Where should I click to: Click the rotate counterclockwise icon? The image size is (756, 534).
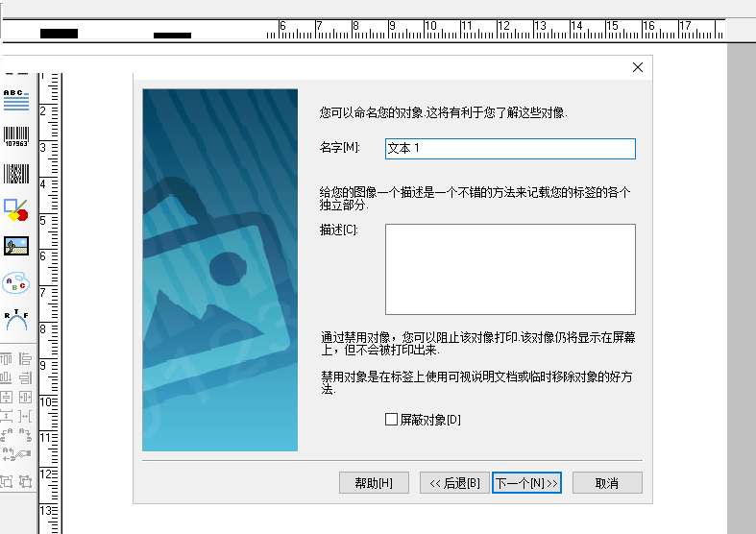[7, 435]
